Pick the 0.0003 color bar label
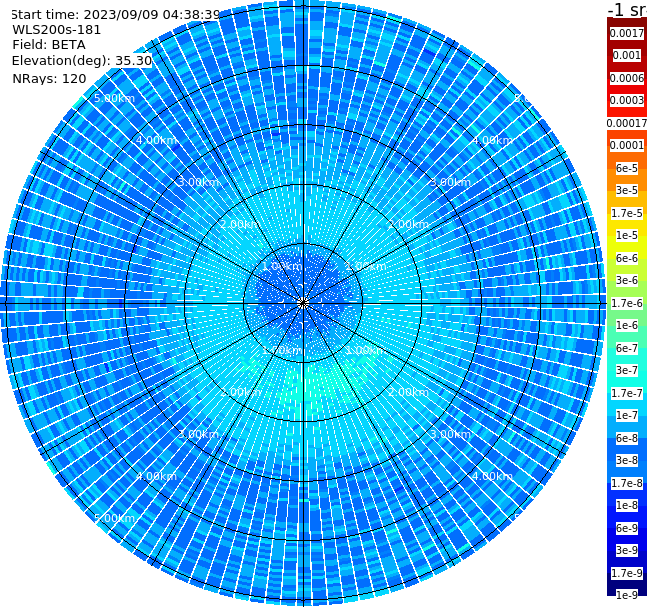Screen dimensions: 647x607 click(x=627, y=100)
